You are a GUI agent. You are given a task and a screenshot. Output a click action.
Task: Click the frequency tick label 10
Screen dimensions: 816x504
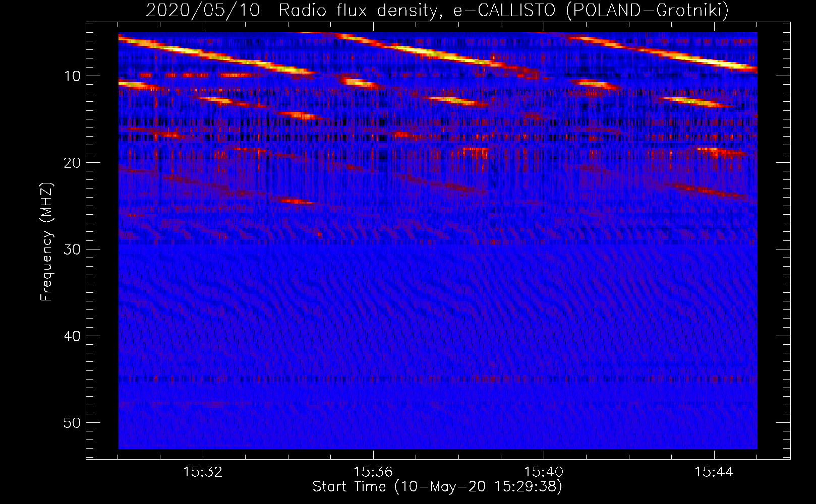[x=73, y=76]
